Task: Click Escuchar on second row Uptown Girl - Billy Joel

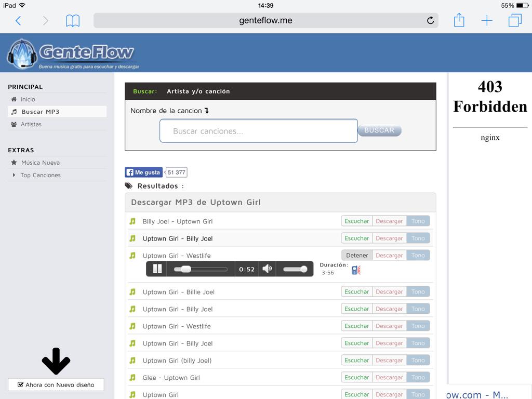Action: point(356,238)
